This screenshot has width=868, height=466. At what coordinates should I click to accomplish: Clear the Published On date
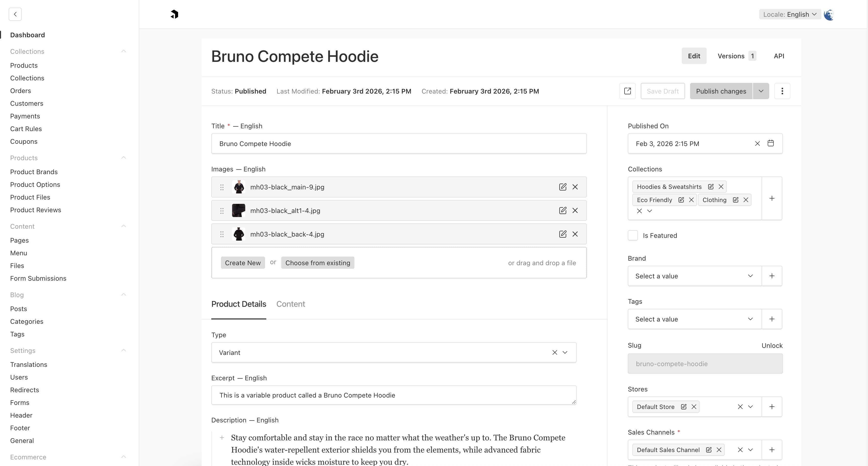tap(758, 143)
